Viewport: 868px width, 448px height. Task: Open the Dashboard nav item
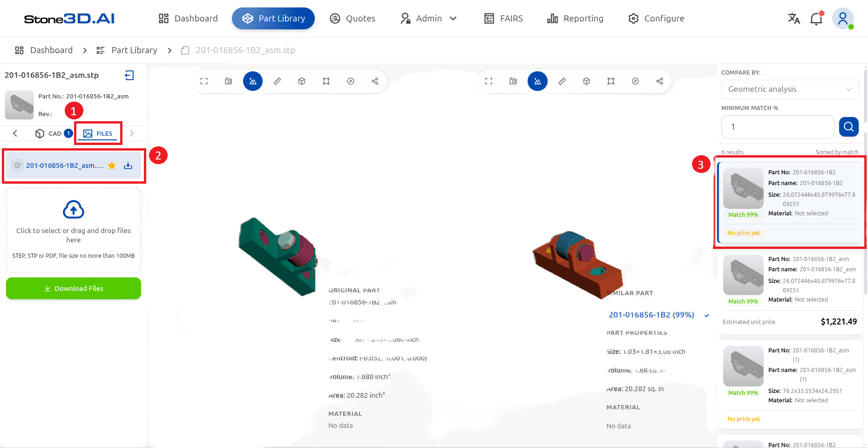click(188, 19)
